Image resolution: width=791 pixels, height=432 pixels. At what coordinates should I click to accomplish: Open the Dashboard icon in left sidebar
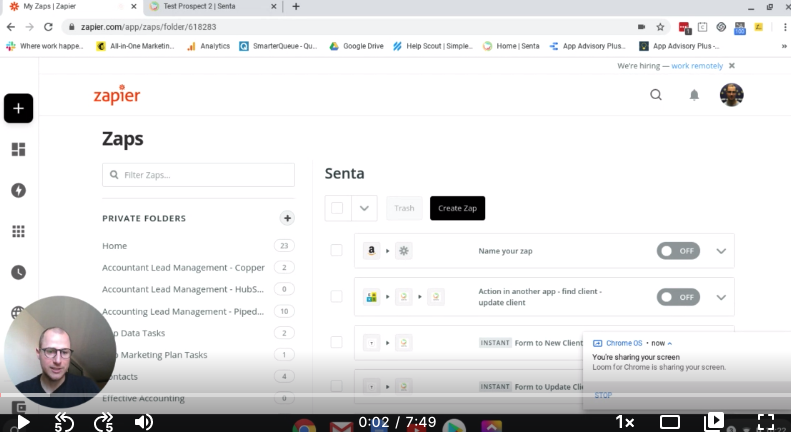point(18,149)
